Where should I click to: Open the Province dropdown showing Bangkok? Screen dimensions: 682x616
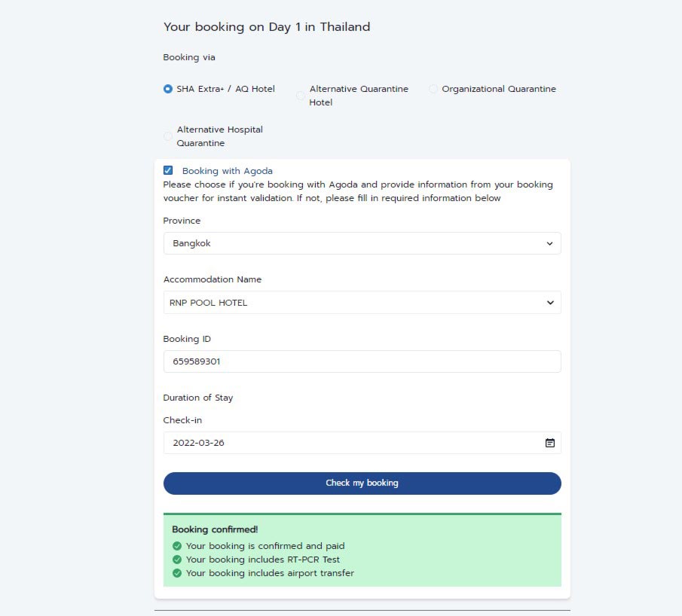pyautogui.click(x=362, y=243)
